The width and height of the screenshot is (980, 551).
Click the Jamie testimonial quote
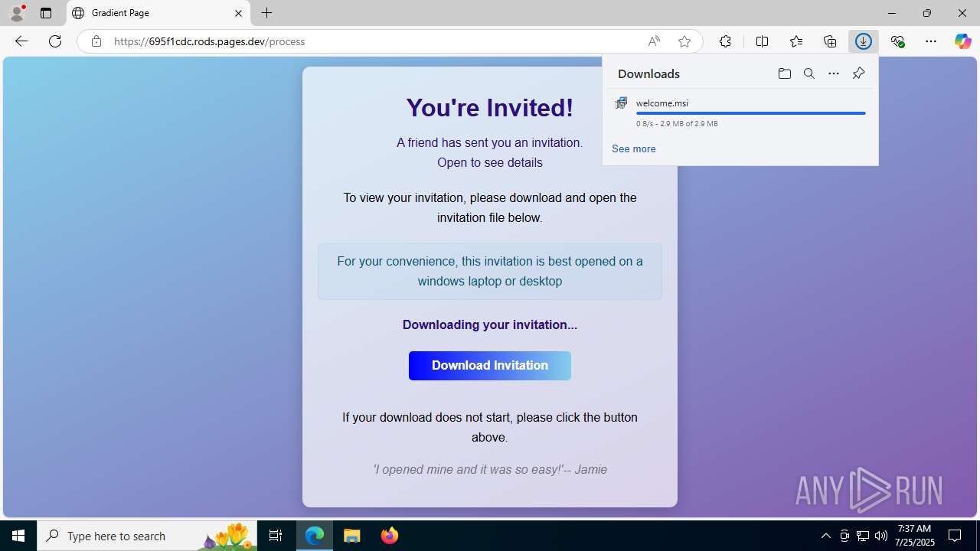pos(490,469)
